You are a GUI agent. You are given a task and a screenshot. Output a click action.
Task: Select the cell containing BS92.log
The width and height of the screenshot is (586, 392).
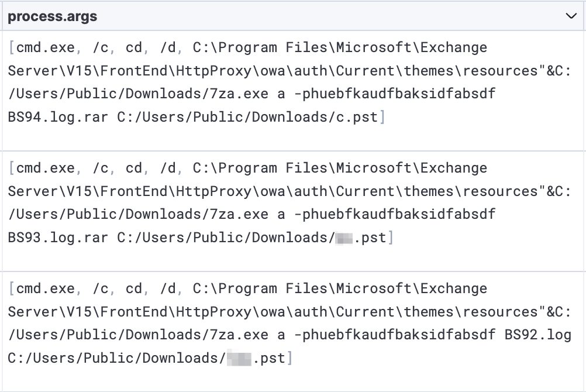tap(293, 332)
